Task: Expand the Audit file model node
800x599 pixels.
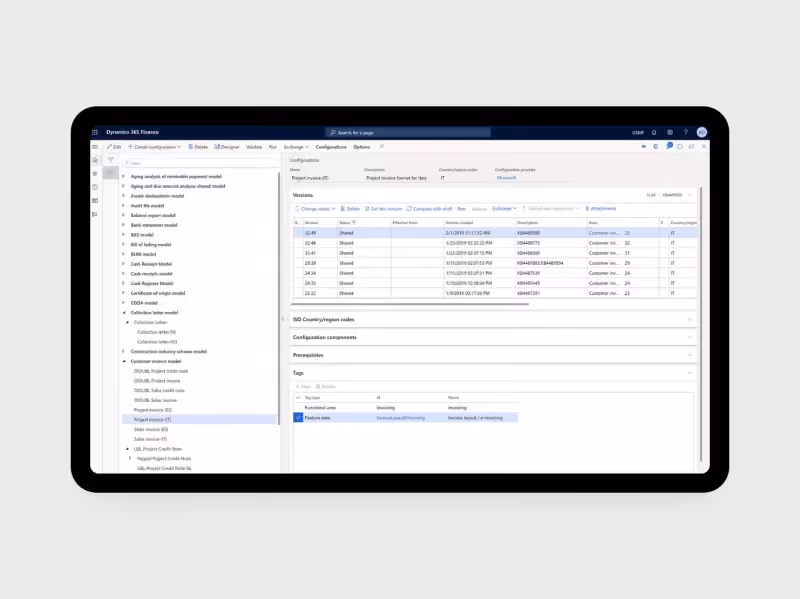Action: pos(123,206)
